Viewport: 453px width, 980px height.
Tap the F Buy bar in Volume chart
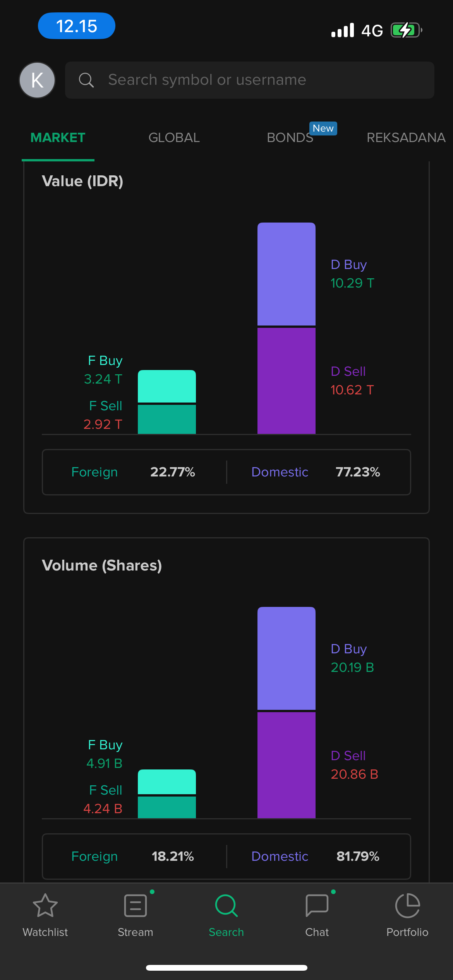point(167,782)
